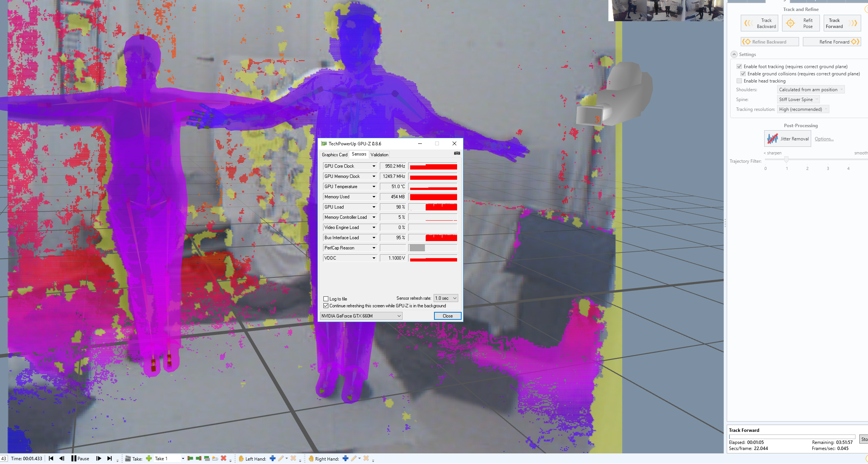Click the duplicate take icon
Screen dimensions: 868x464
pyautogui.click(x=207, y=458)
